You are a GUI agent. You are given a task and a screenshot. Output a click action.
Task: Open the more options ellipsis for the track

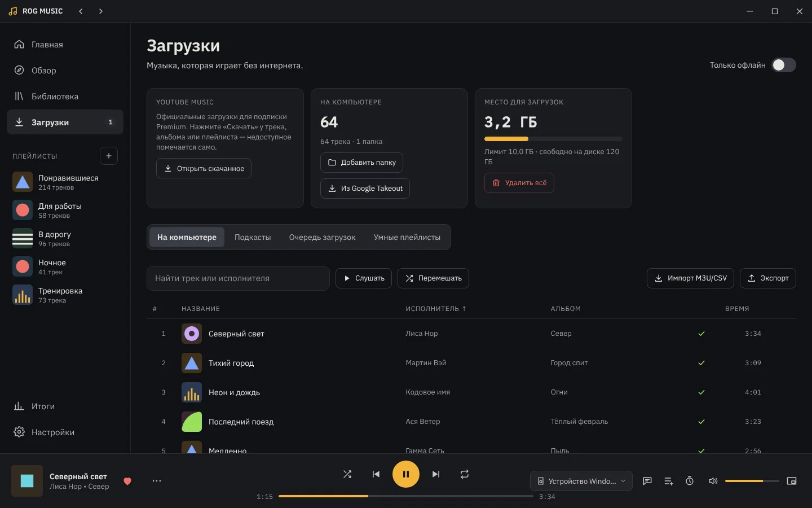(157, 481)
